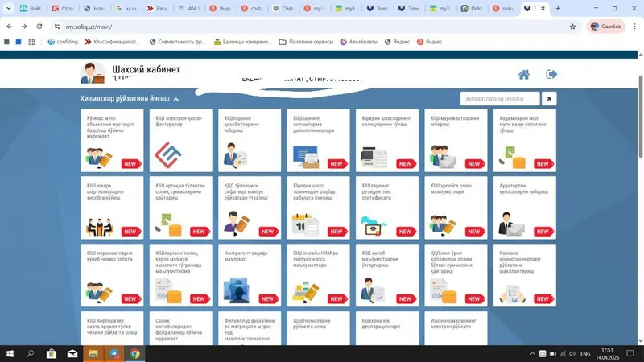Open Chrome three-dot menu
Screen dimensions: 644x362
pos(634,27)
